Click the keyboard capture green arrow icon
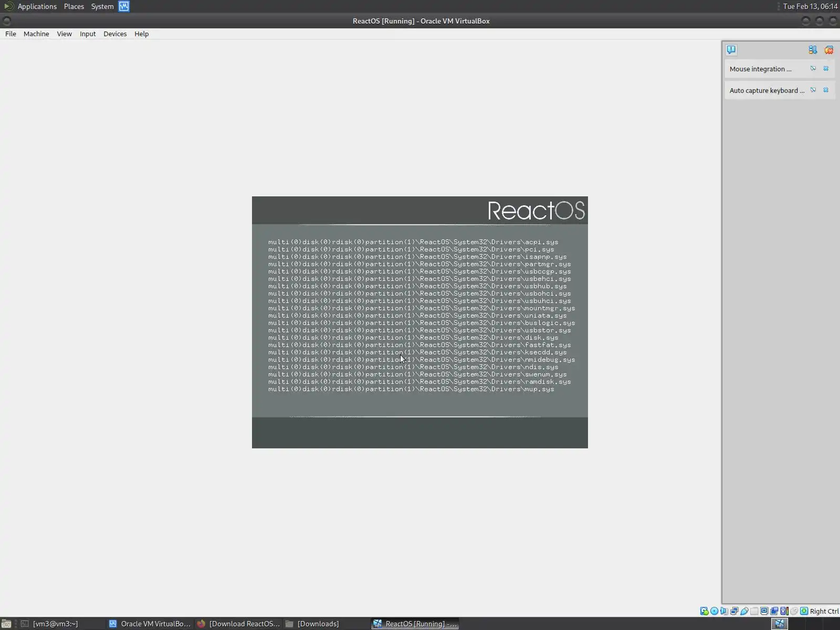 (x=804, y=611)
